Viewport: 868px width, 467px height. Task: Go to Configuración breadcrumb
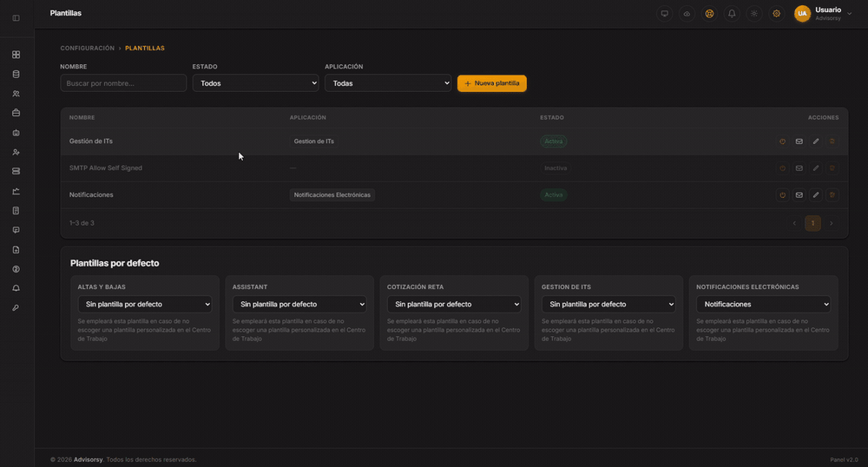(88, 48)
